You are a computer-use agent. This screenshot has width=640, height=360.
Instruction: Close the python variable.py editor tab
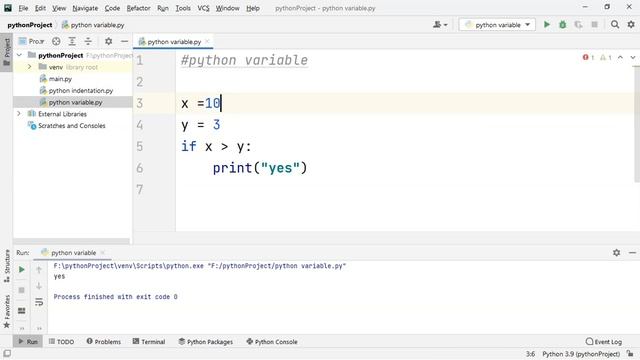[x=207, y=41]
